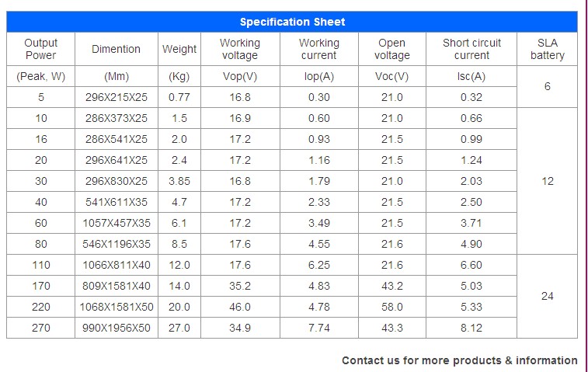The height and width of the screenshot is (372, 588).
Task: Select the Working current column header
Action: point(318,49)
